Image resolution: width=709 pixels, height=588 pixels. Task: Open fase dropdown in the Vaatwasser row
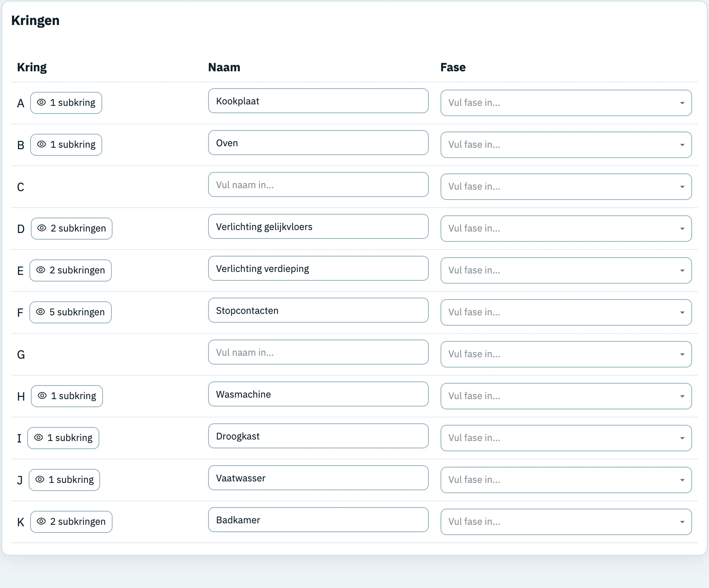pos(566,480)
